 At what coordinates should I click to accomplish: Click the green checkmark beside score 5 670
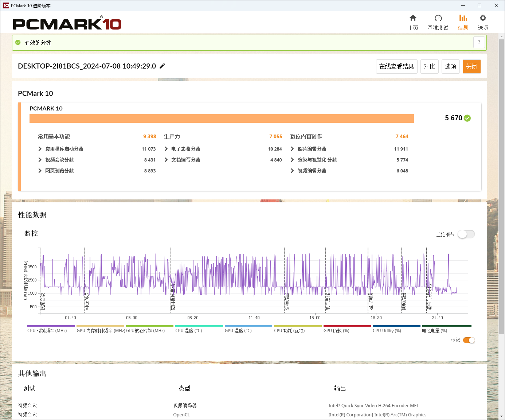point(467,118)
